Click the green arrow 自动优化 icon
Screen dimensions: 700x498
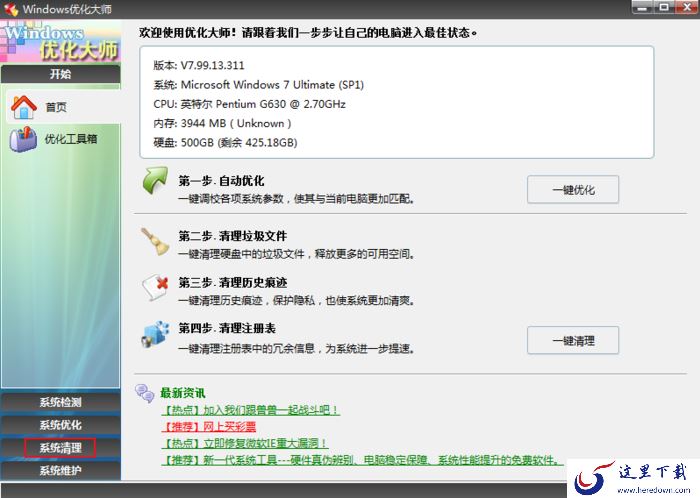coord(155,180)
